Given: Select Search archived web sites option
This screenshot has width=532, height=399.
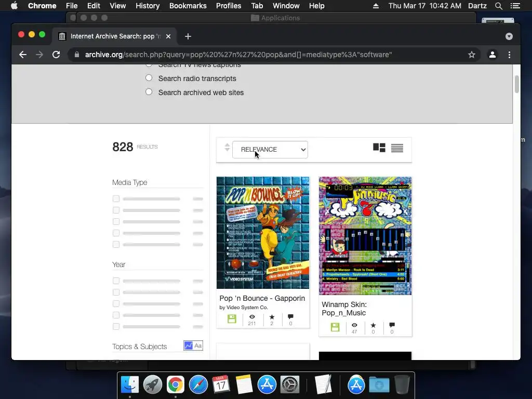Looking at the screenshot, I should pos(149,92).
